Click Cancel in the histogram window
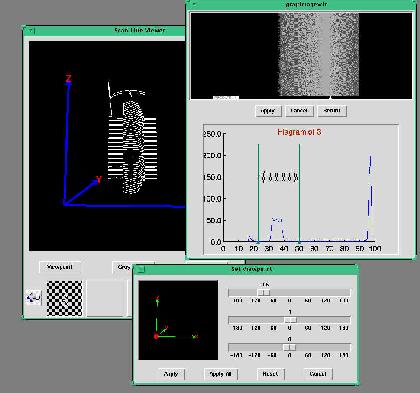Screen dimensions: 420x393 (x=299, y=111)
